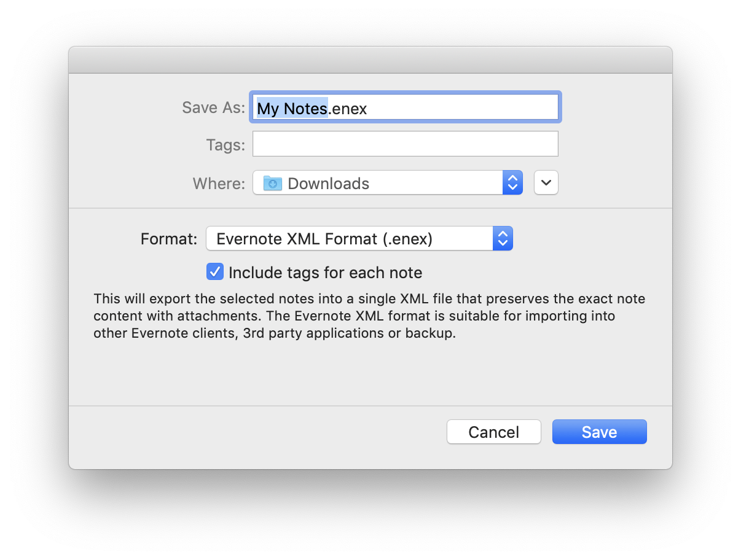Select the Downloads location name in Where

coord(328,184)
